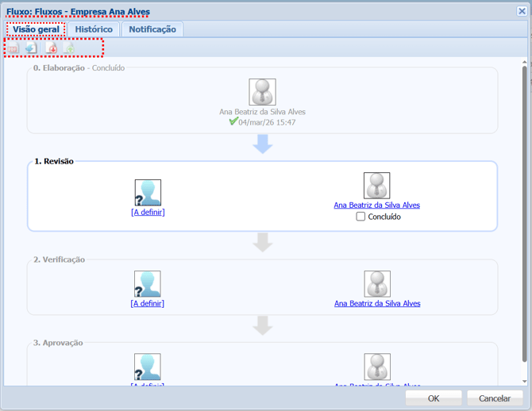Click the undefined user avatar in Verificação
This screenshot has height=411, width=532.
pos(148,284)
